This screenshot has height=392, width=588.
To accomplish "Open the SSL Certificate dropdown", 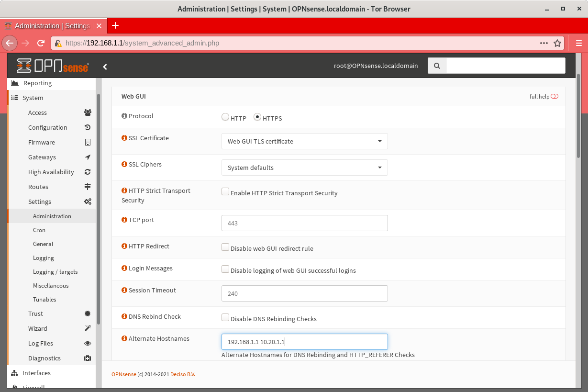I will coord(304,141).
